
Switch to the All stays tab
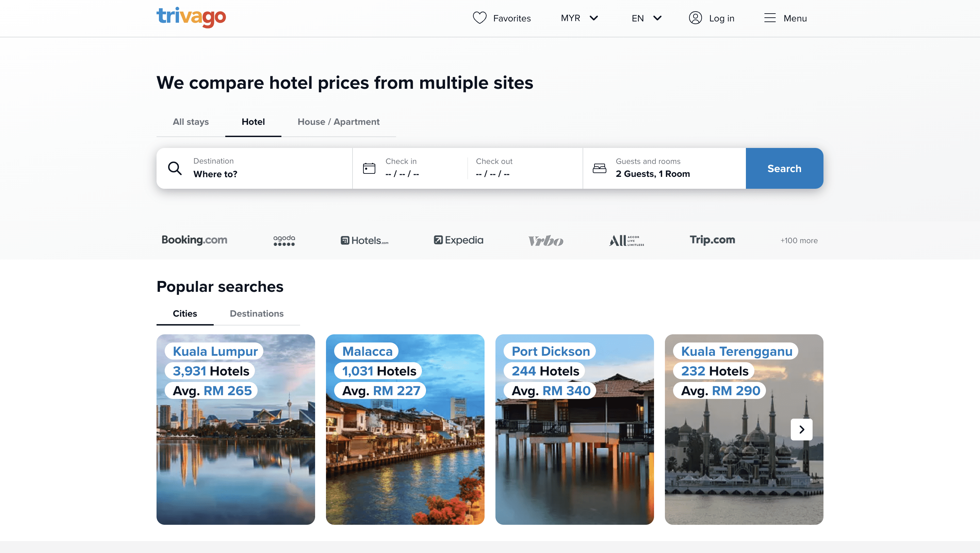click(190, 122)
